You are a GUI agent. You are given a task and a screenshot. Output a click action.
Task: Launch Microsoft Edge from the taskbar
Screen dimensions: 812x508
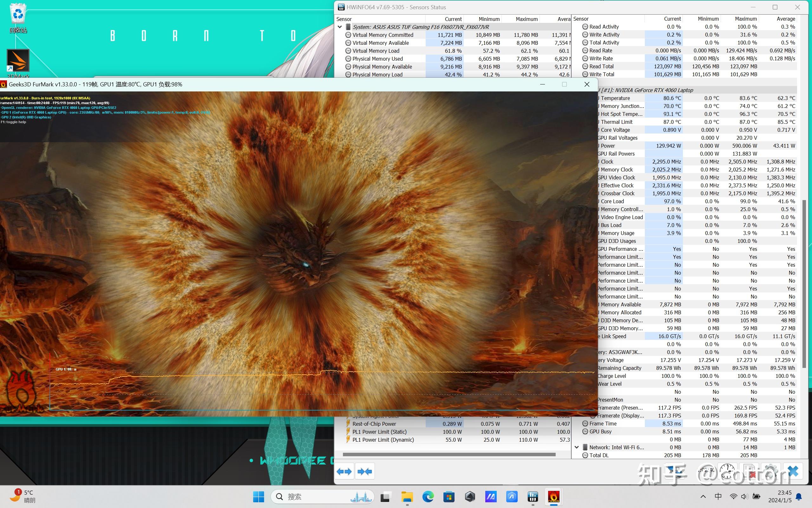pyautogui.click(x=428, y=497)
